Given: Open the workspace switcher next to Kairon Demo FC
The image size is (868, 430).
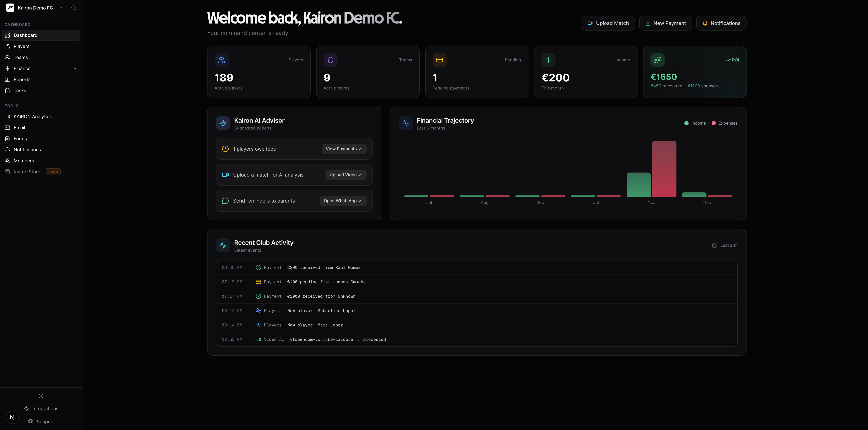Looking at the screenshot, I should coord(61,7).
